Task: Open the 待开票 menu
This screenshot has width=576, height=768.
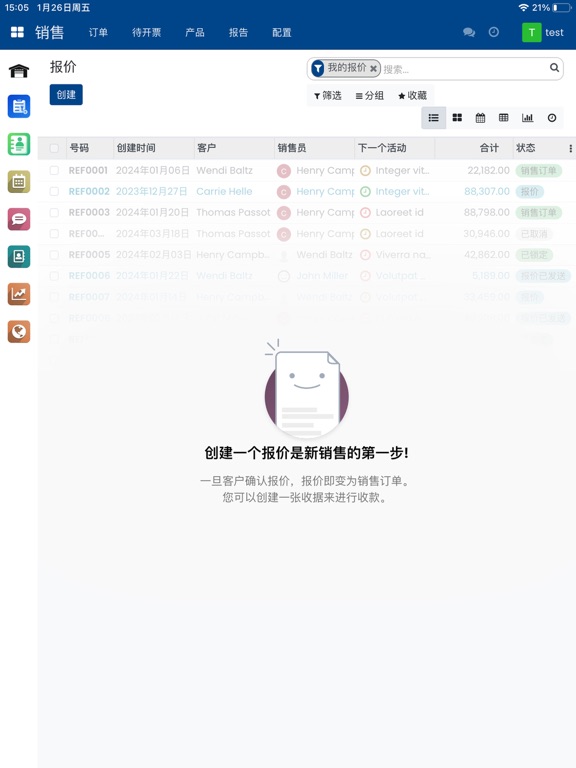Action: (146, 32)
